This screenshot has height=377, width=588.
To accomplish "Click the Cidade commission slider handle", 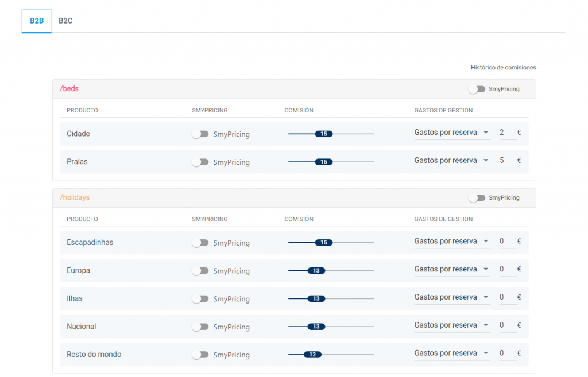I will [x=324, y=134].
